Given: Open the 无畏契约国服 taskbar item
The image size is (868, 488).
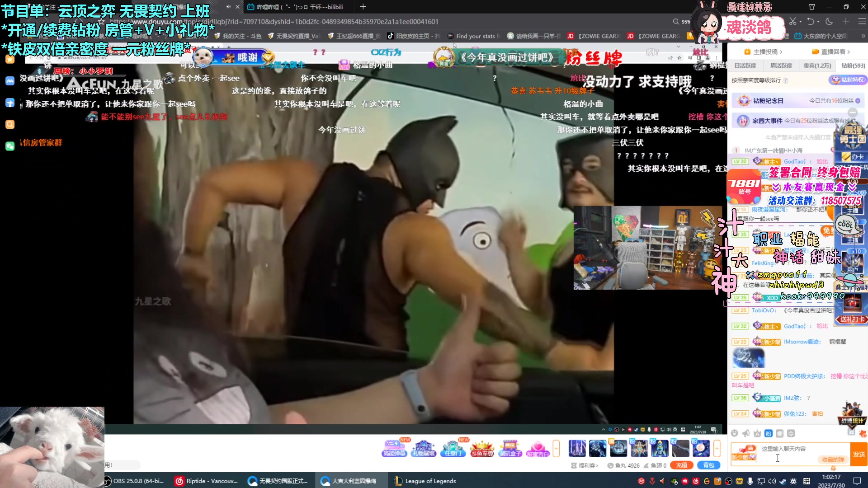Looking at the screenshot, I should click(x=278, y=481).
